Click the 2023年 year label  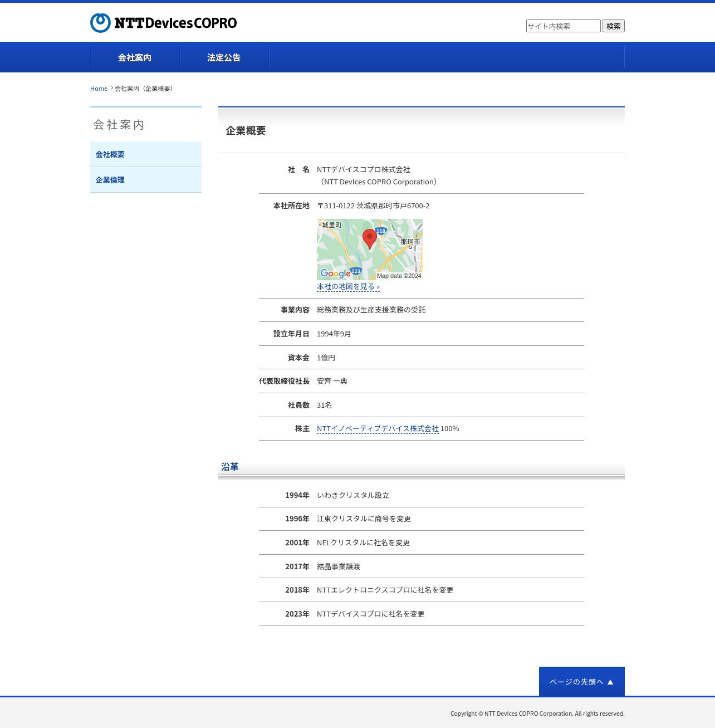pos(297,614)
